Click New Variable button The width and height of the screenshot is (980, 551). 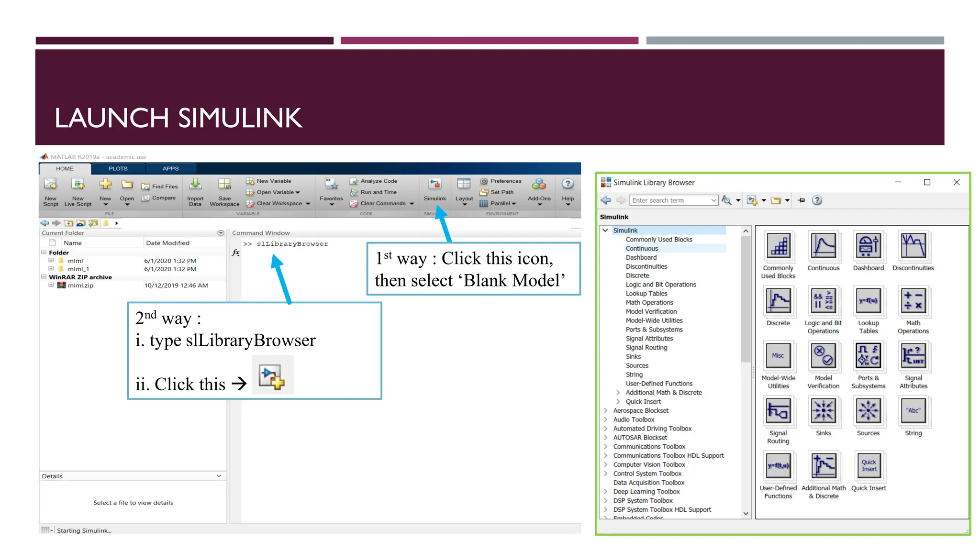[x=268, y=181]
